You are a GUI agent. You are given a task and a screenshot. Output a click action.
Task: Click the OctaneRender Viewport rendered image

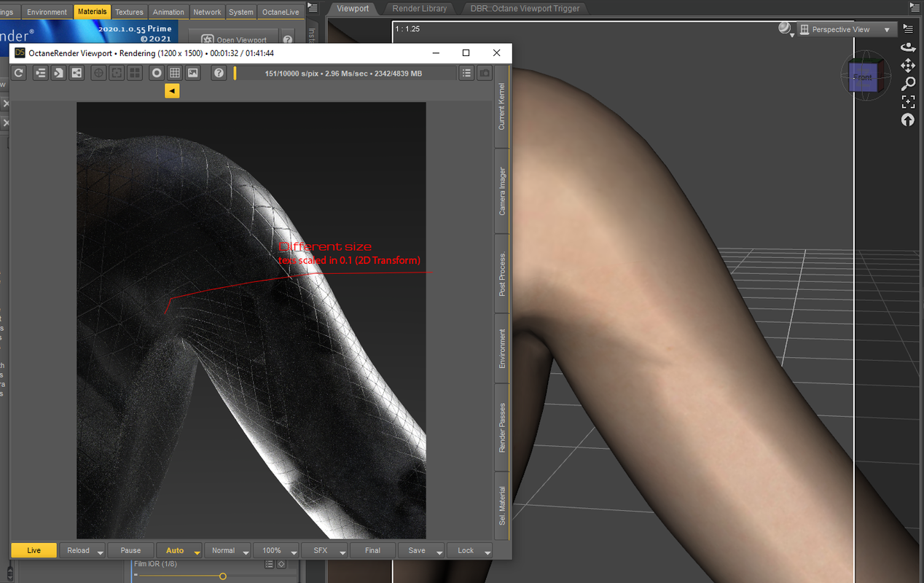[251, 320]
